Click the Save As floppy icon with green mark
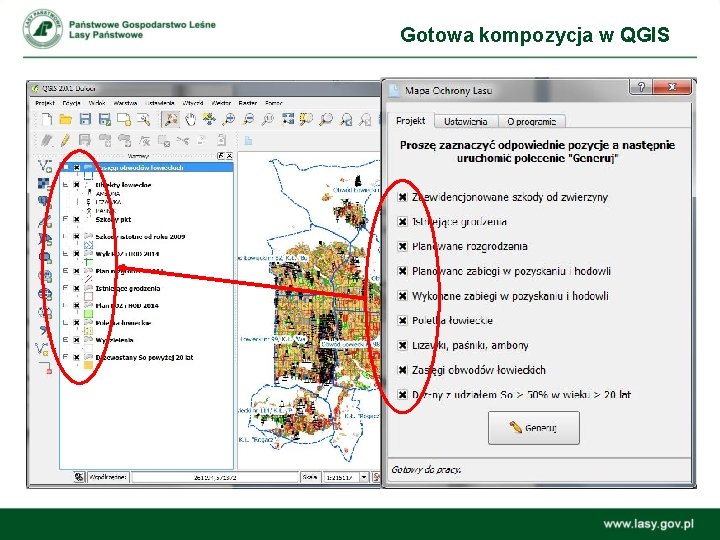 tap(105, 119)
